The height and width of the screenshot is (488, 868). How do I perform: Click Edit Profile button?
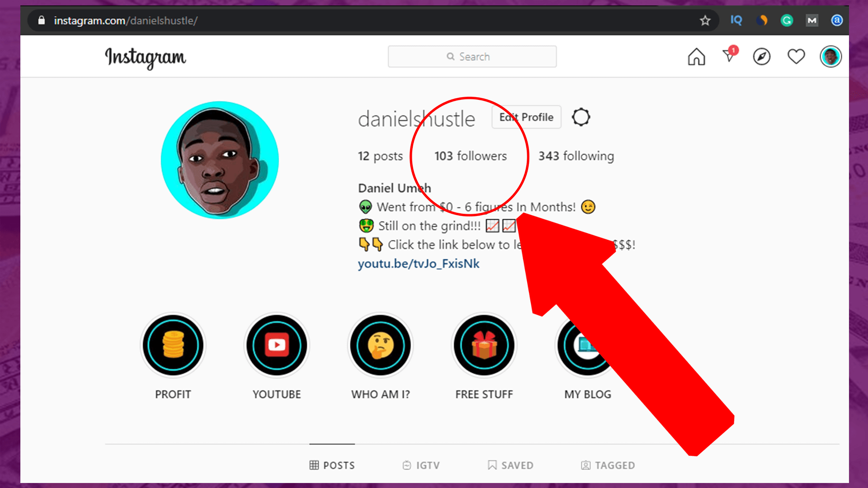click(526, 117)
